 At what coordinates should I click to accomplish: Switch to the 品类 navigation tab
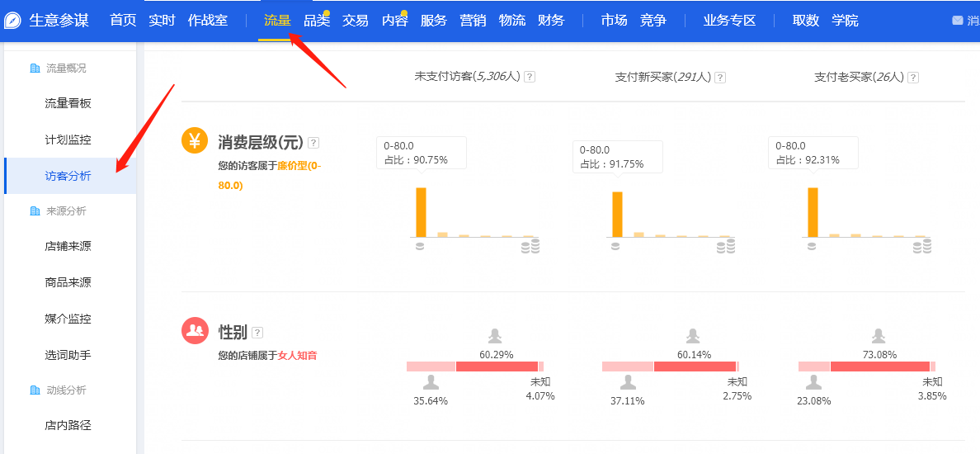[317, 21]
